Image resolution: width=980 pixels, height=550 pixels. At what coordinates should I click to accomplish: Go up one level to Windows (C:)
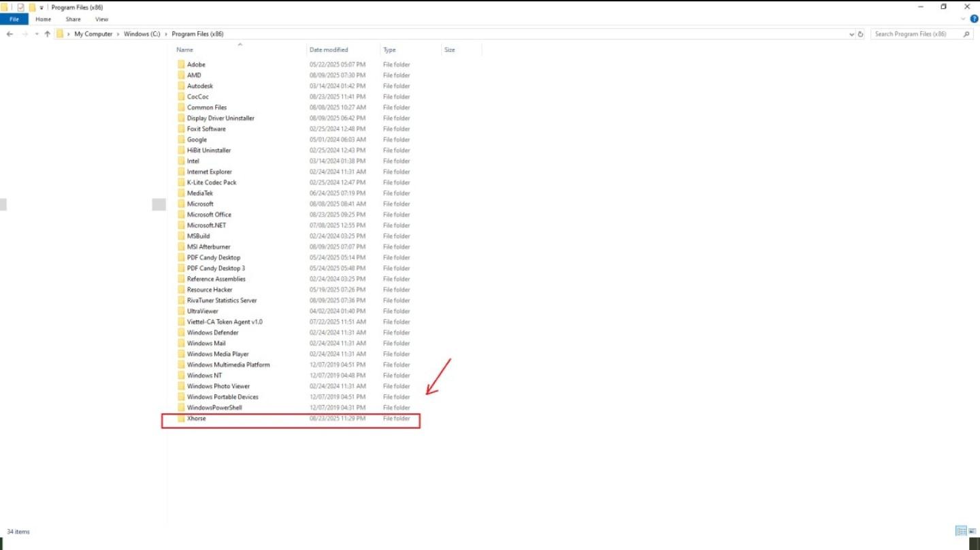[47, 34]
